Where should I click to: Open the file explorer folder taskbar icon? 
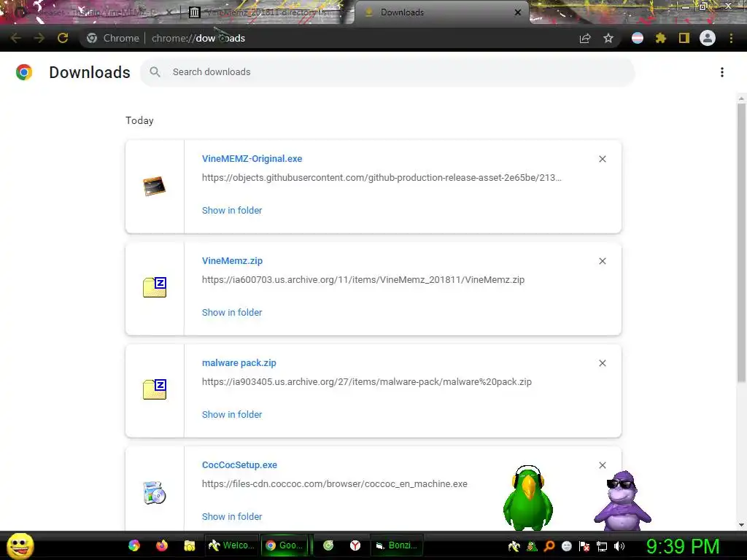pos(189,545)
